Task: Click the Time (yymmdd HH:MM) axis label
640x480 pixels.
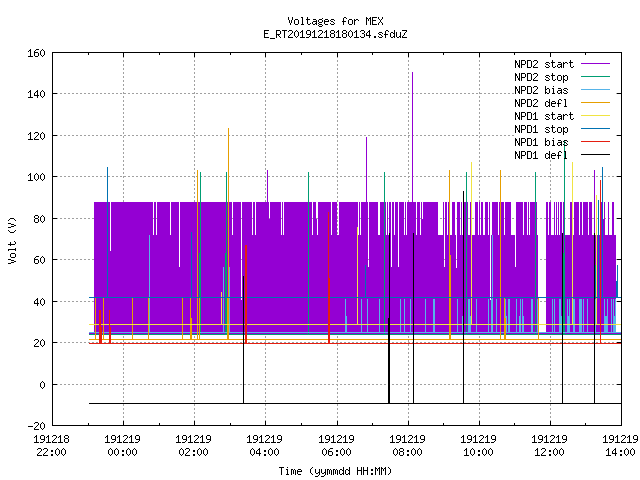Action: [x=335, y=471]
